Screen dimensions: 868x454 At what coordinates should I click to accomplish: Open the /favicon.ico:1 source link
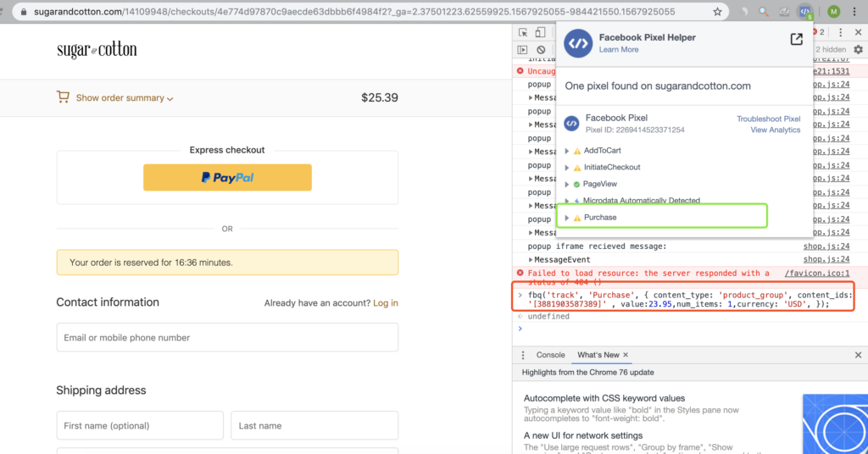[816, 274]
